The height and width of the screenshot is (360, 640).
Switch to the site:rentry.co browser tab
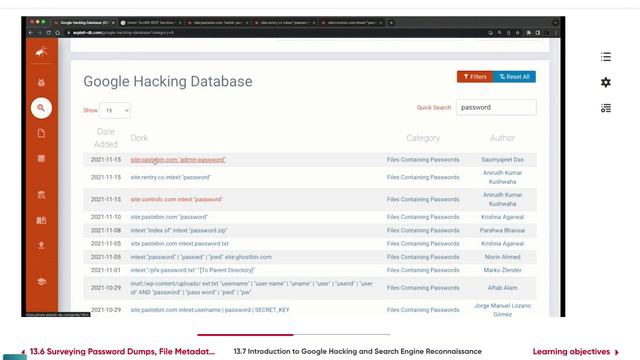point(284,23)
